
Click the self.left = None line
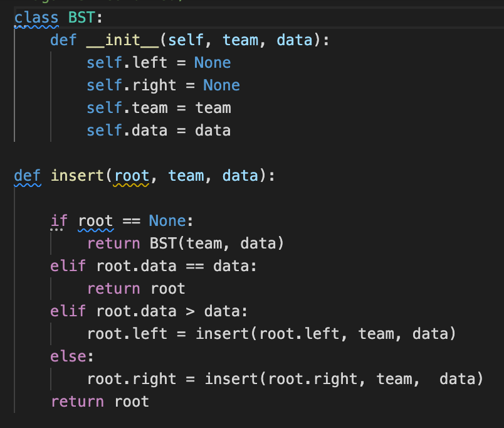pyautogui.click(x=159, y=63)
